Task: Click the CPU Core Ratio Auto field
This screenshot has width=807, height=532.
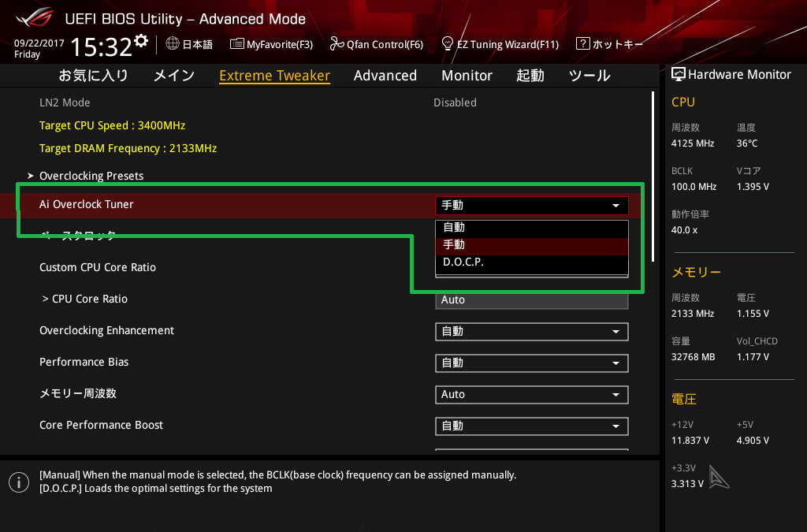Action: point(532,300)
